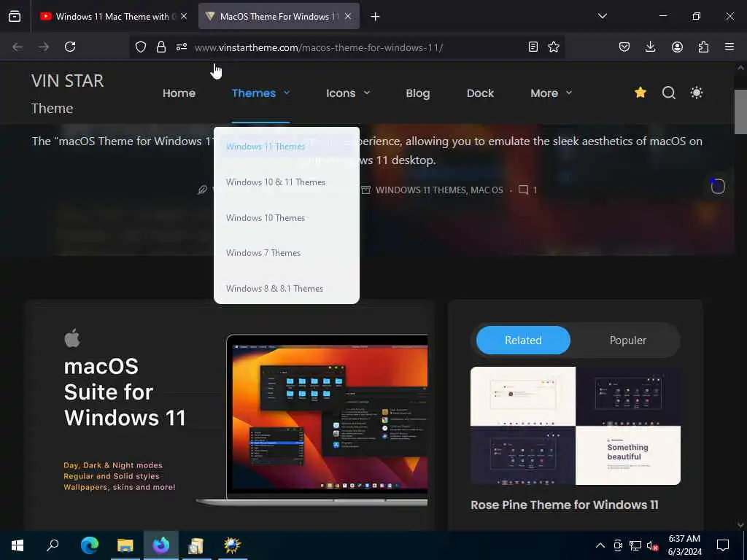
Task: Choose Windows 11 Themes from dropdown
Action: tap(266, 146)
